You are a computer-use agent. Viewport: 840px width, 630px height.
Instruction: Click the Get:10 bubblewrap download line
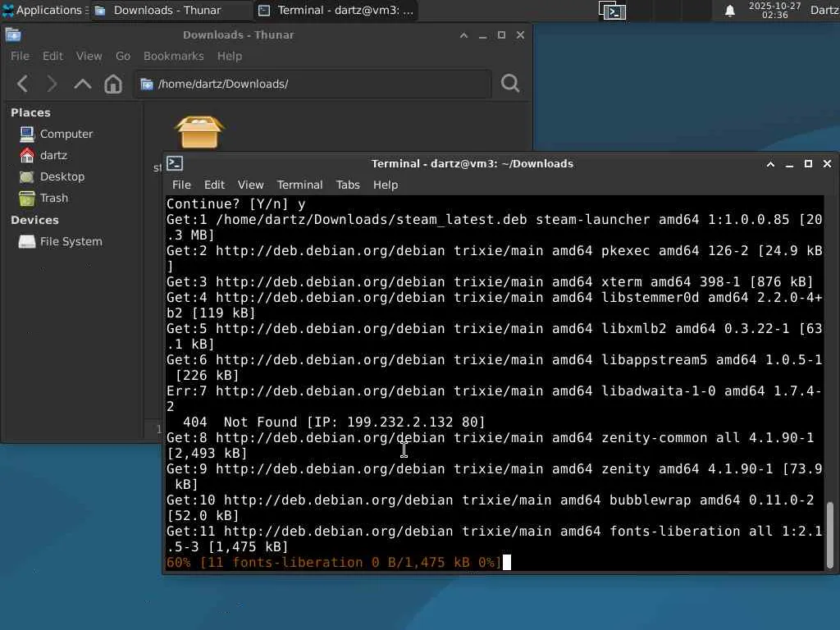(x=490, y=508)
